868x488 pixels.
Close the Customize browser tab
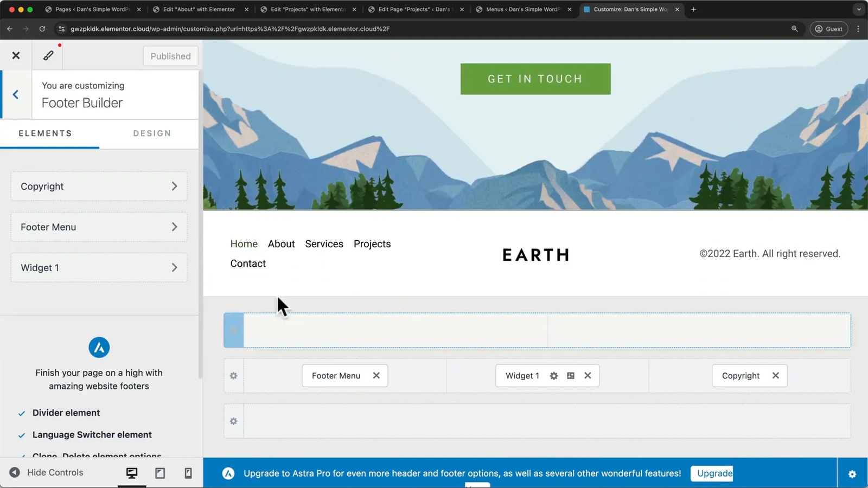pos(677,9)
